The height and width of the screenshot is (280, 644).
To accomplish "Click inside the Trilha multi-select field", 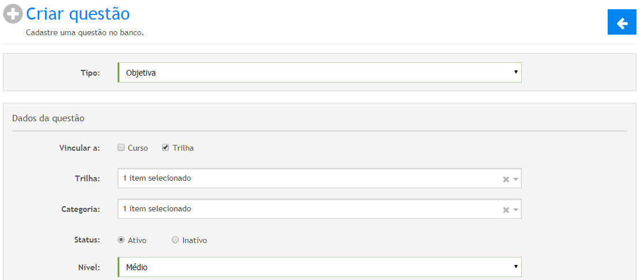I will tap(311, 178).
